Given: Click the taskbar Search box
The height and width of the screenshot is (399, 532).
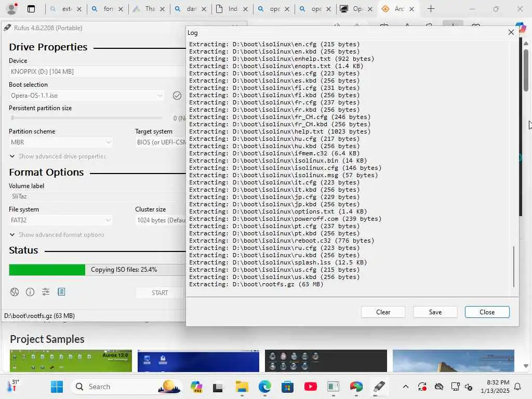Looking at the screenshot, I should [127, 387].
